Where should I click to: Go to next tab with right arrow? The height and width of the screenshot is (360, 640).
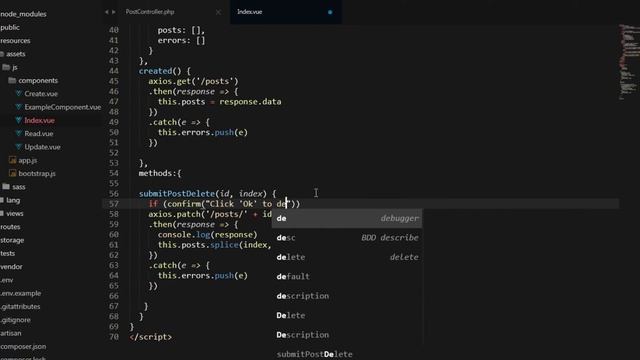coord(113,12)
